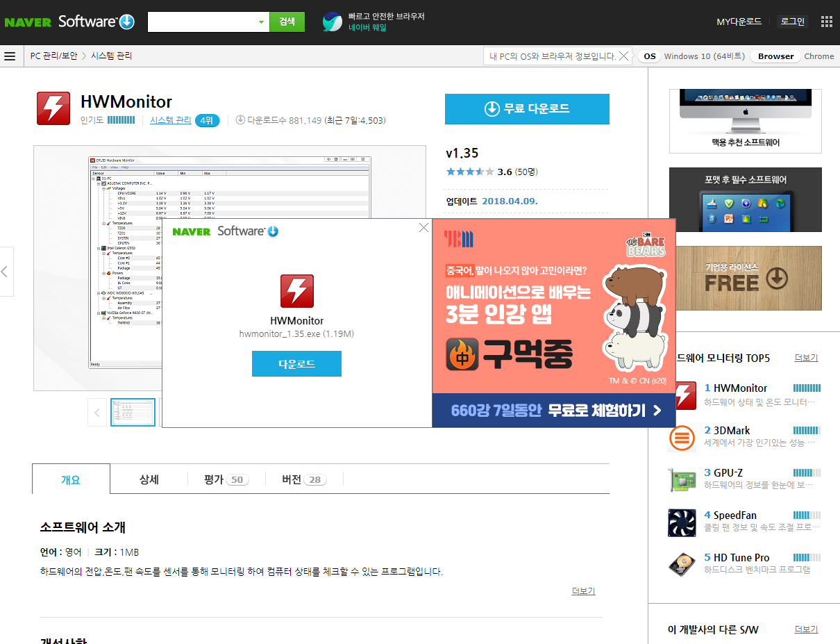
Task: Open 3DMark entry in TOP5 list
Action: pyautogui.click(x=732, y=431)
